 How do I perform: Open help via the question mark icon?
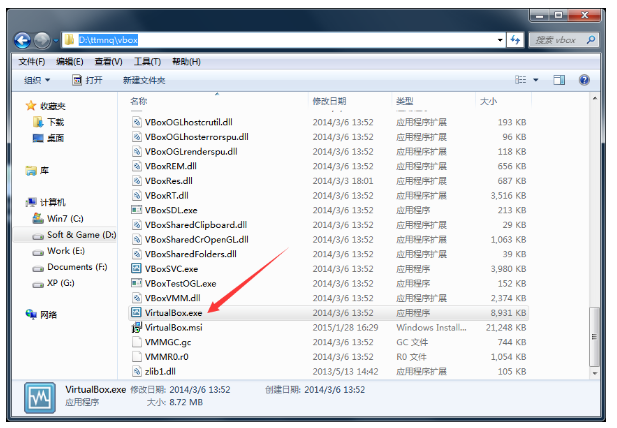(x=584, y=80)
